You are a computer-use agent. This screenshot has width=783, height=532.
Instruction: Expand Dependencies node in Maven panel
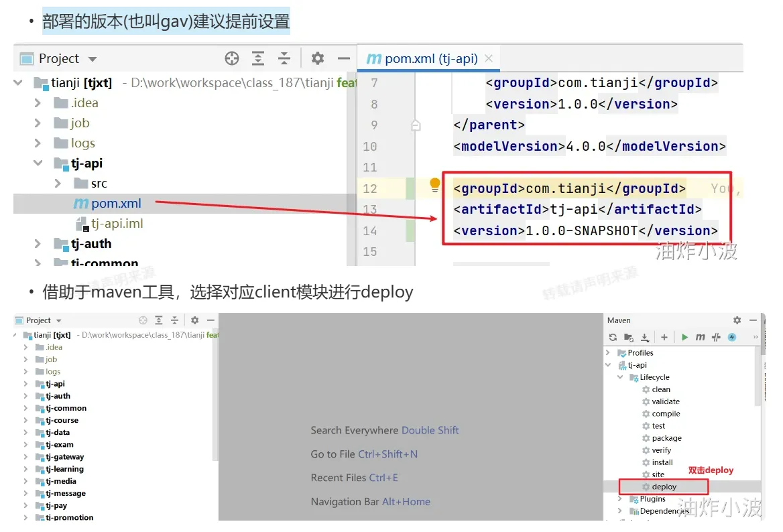point(619,511)
